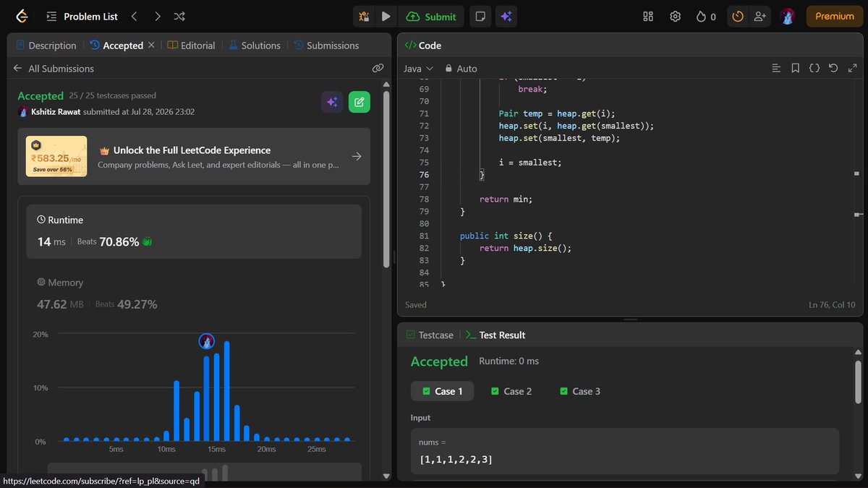
Task: Open the LeetCode home logo
Action: coord(22,16)
